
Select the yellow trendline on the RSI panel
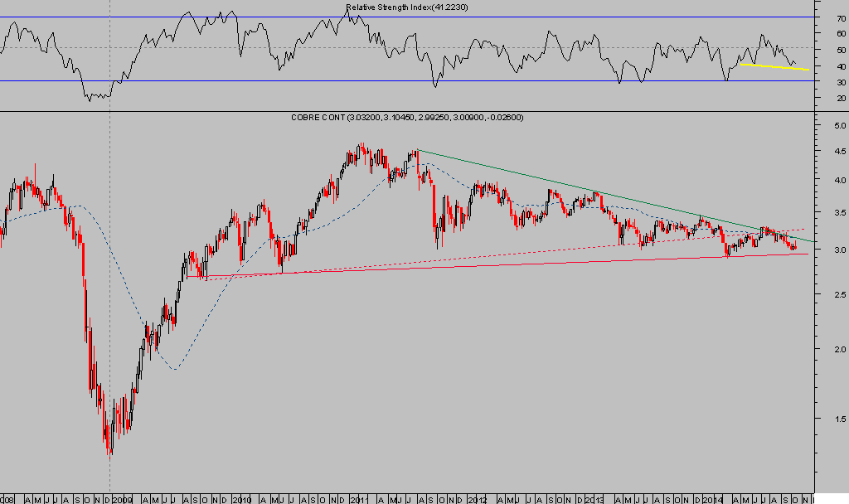pos(775,66)
